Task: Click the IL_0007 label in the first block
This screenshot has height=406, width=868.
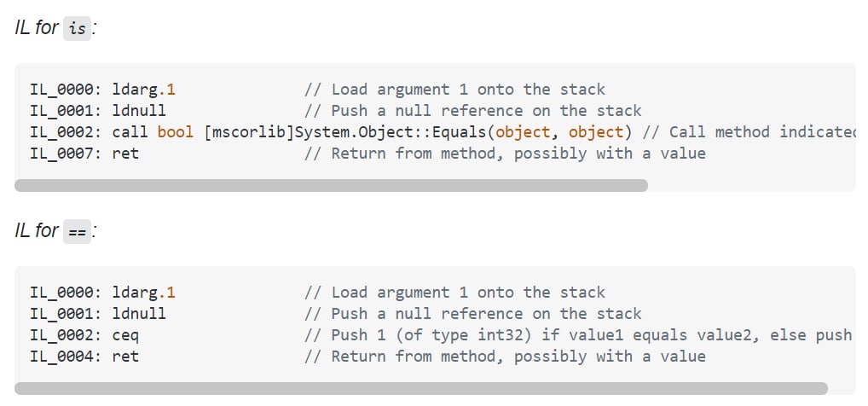Action: (x=66, y=154)
